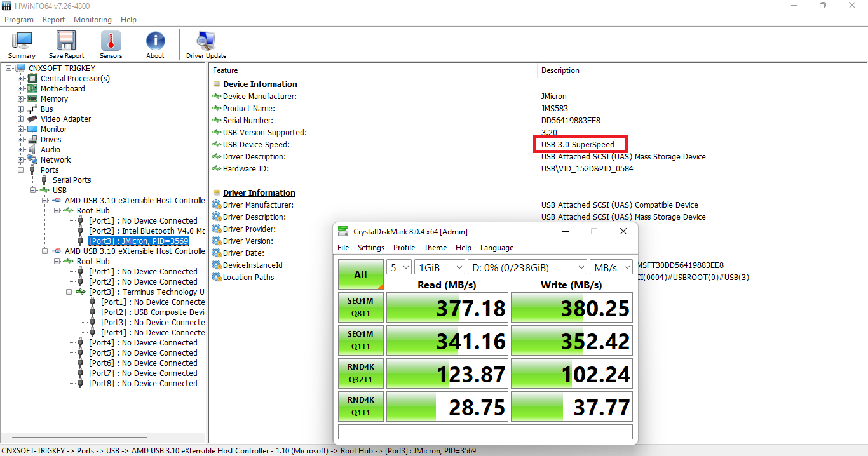The height and width of the screenshot is (456, 868).
Task: Run the RND4K Q32T1 test
Action: [361, 374]
